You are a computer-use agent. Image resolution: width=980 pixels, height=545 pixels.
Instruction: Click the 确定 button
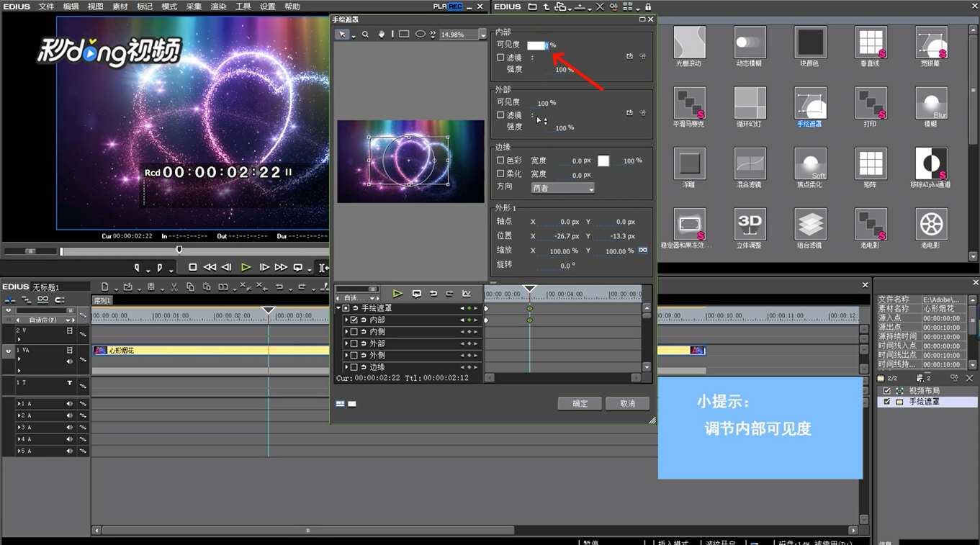(580, 404)
